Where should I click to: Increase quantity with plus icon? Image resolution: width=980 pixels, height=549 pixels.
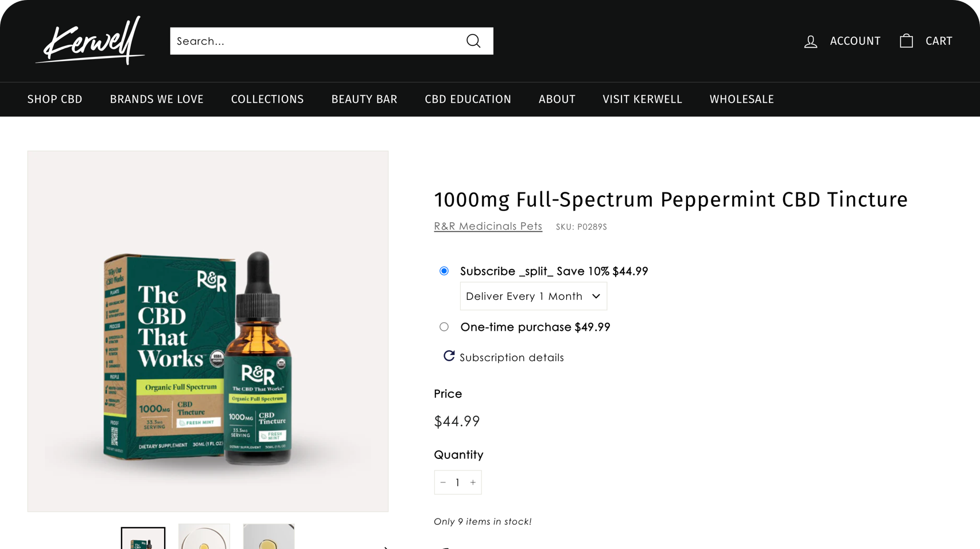[473, 482]
